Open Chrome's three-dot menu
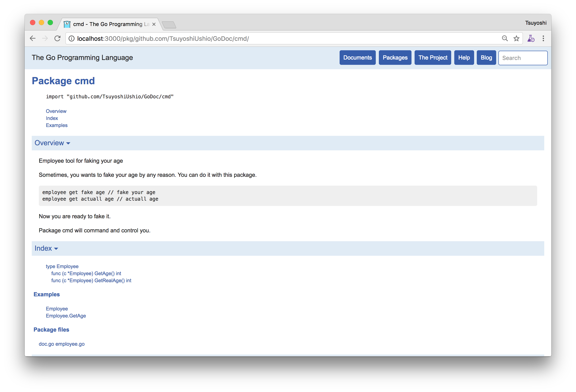 coord(543,38)
